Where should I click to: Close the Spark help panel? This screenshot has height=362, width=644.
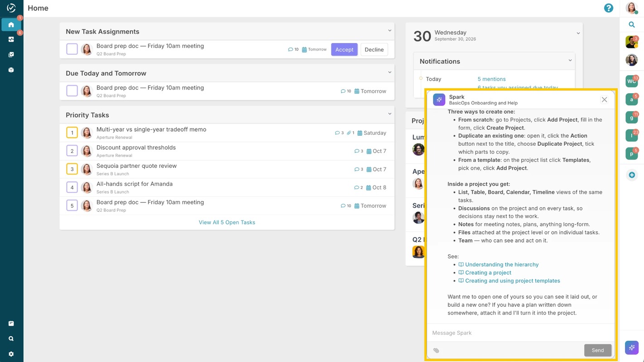point(604,100)
